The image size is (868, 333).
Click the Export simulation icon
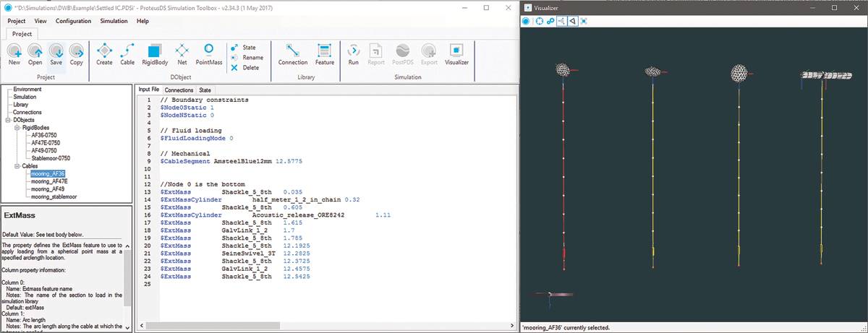click(x=429, y=55)
